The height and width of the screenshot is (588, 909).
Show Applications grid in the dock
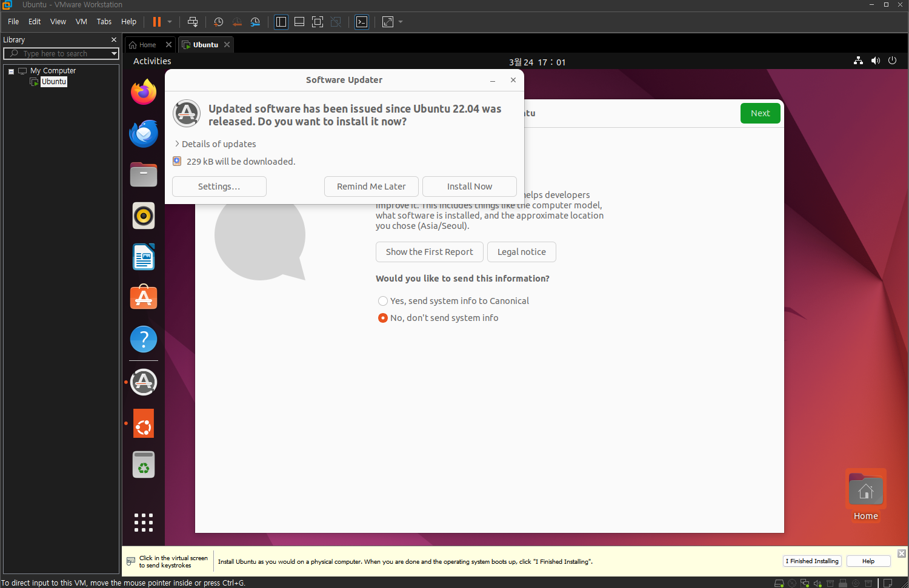point(144,523)
